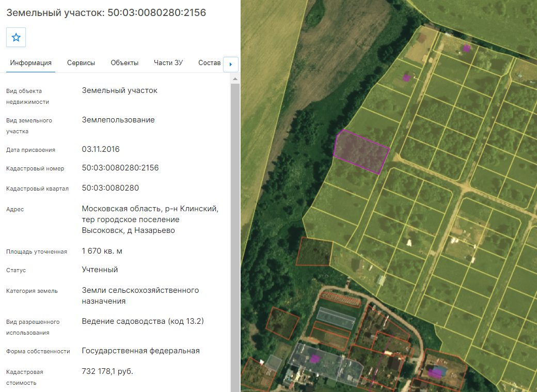537x392 pixels.
Task: Select cadastral cost 732 178,1 руб.
Action: click(107, 371)
